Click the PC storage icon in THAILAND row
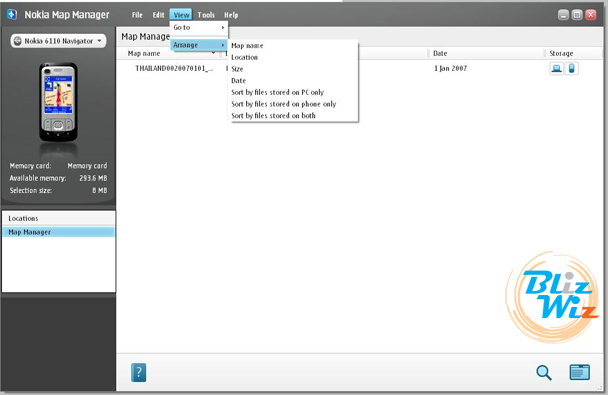Screen dimensions: 608x395 (556, 69)
